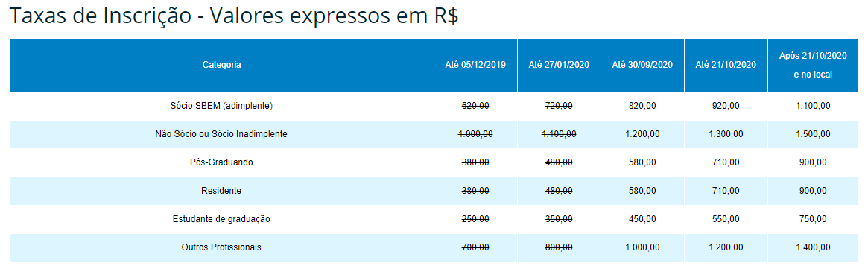Select the Outros Profissionais row label
Image resolution: width=868 pixels, height=272 pixels.
(221, 247)
